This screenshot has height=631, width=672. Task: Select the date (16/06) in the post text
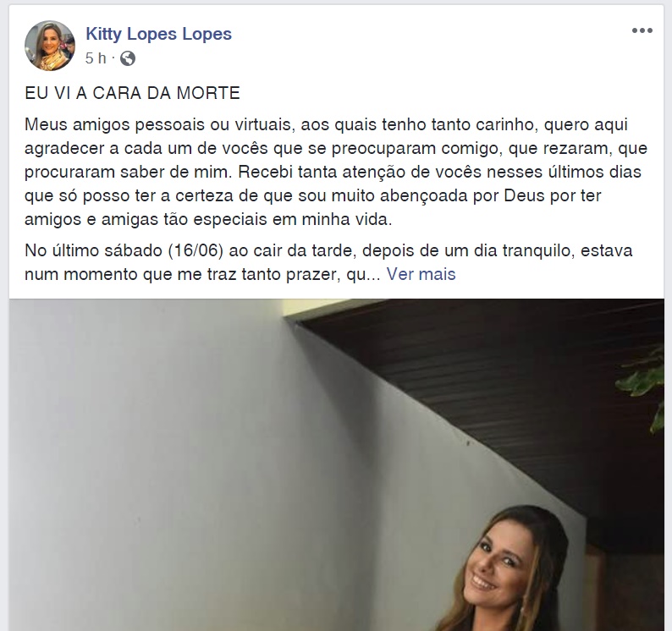196,250
